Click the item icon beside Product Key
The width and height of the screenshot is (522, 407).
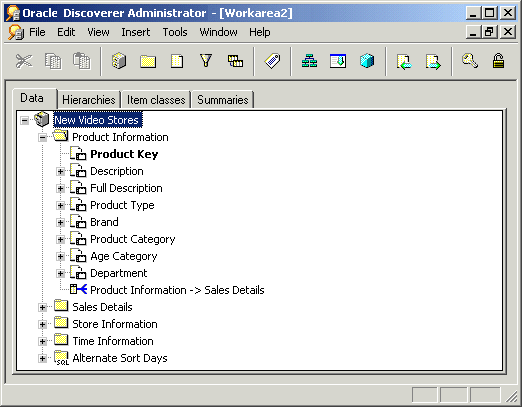[78, 153]
